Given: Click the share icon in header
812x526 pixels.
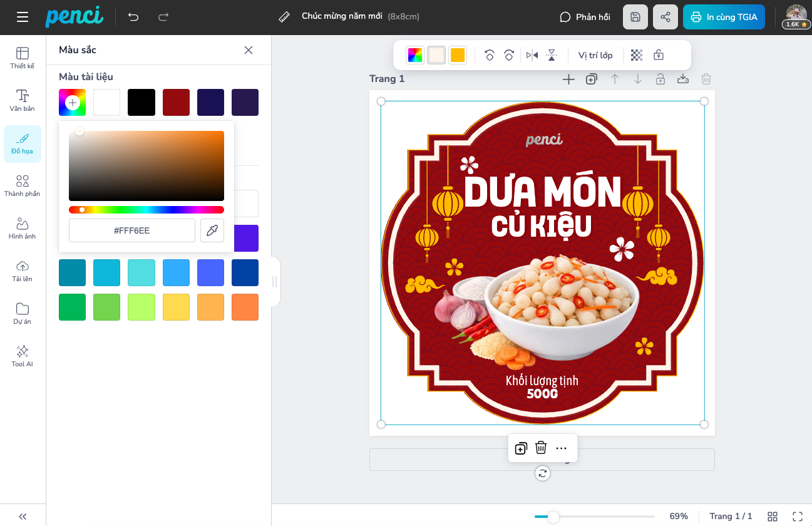Looking at the screenshot, I should (665, 17).
